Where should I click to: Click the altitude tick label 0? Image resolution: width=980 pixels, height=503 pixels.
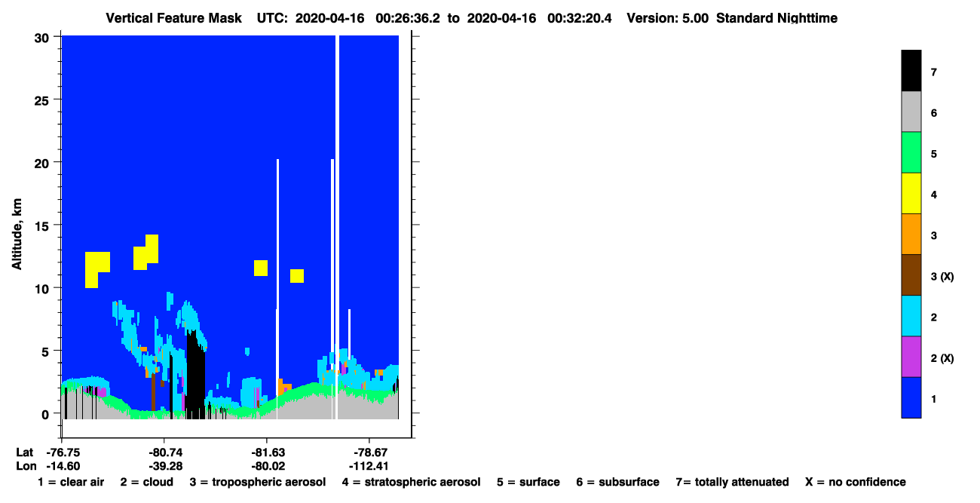pos(47,413)
